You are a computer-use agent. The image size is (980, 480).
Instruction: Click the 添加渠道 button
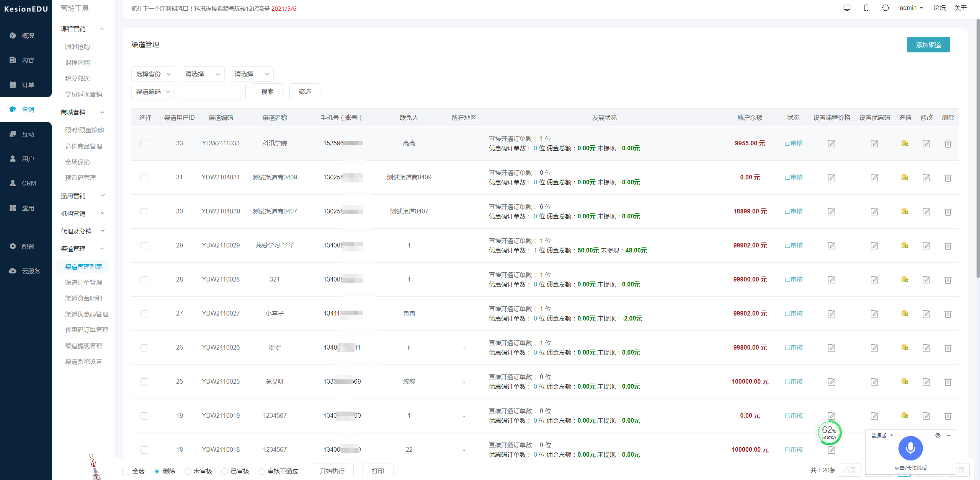point(928,45)
